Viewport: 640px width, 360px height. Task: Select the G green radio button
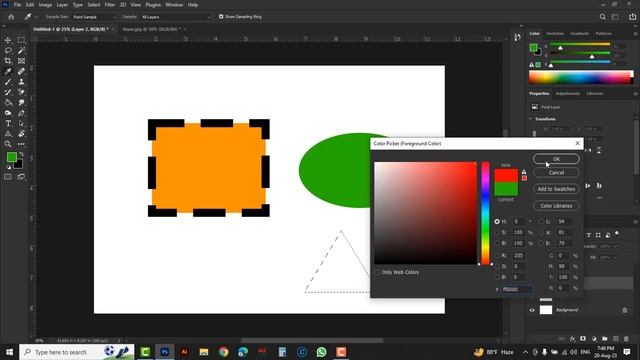coord(497,266)
